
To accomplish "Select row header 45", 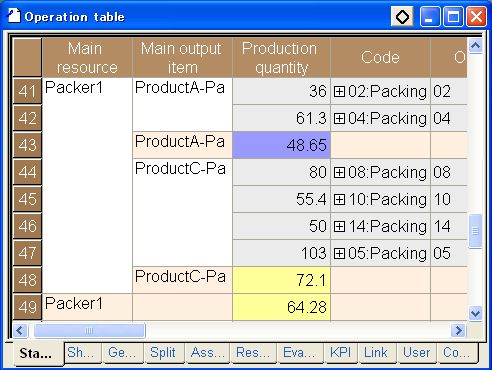I will pyautogui.click(x=27, y=199).
